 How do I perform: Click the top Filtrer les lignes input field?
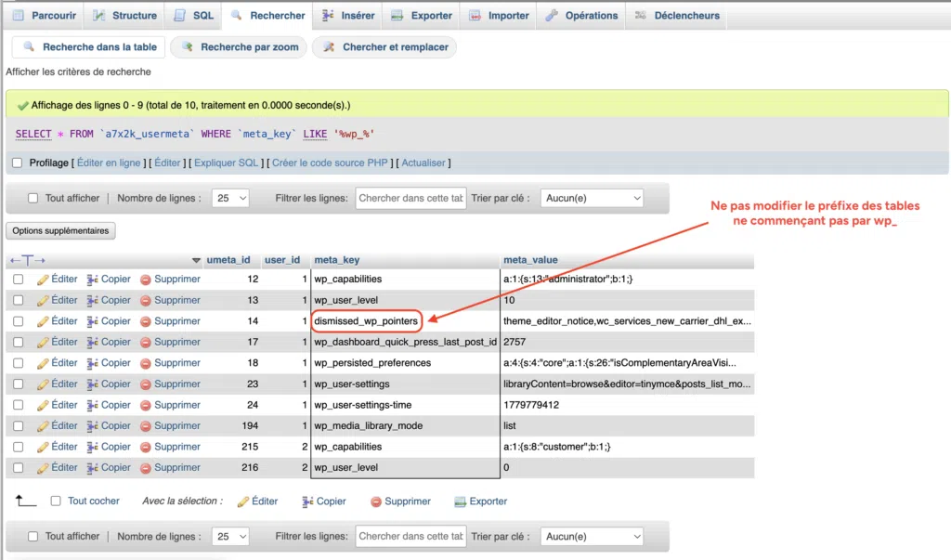pos(410,198)
